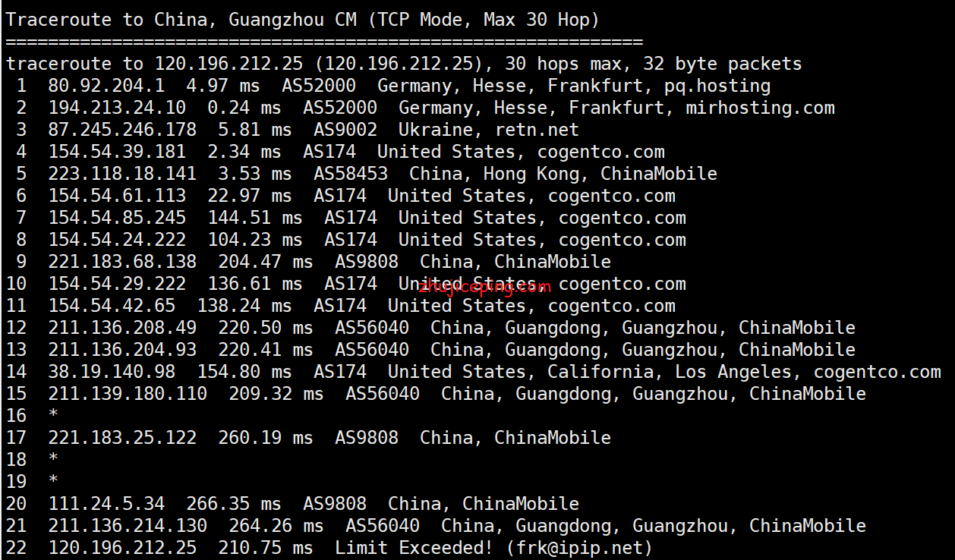
Task: Select IP address 80.92.204.1
Action: (x=106, y=86)
